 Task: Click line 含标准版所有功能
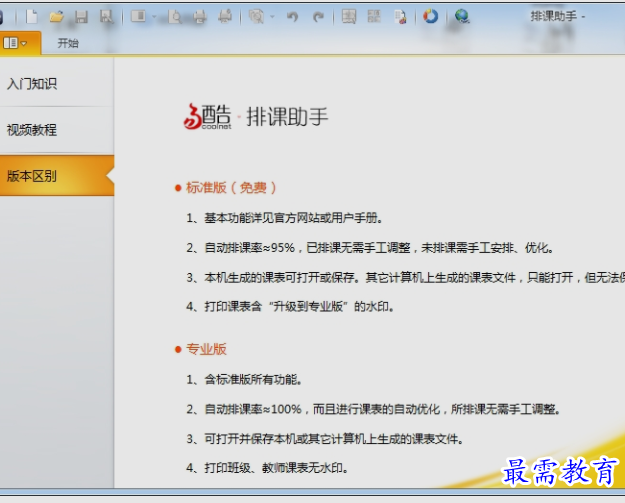pyautogui.click(x=244, y=379)
